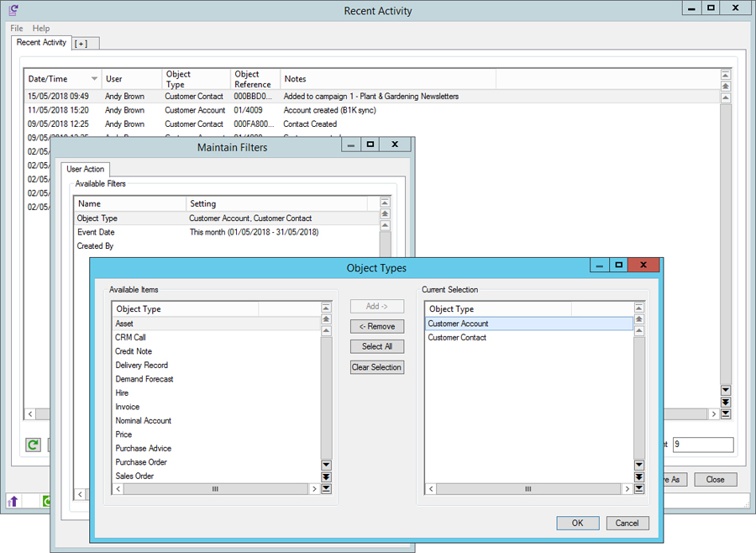Select Delivery Record in Available Items
The width and height of the screenshot is (756, 553).
[217, 366]
